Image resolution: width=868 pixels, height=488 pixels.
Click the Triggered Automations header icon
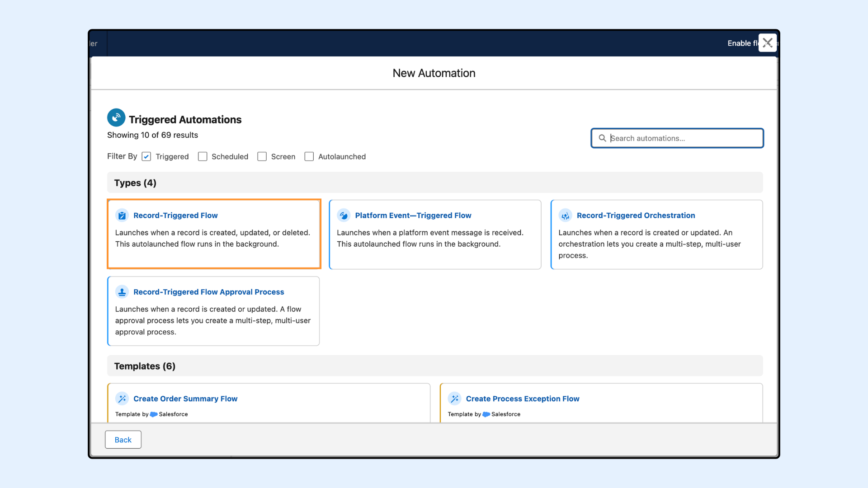116,117
